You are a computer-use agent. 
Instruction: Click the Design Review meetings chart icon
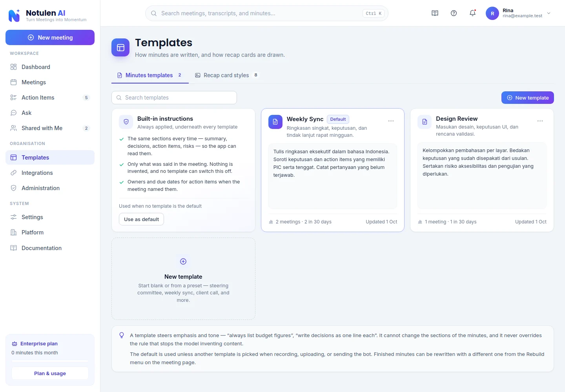pyautogui.click(x=420, y=222)
